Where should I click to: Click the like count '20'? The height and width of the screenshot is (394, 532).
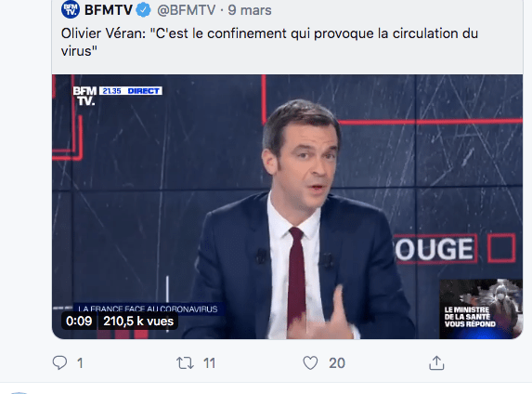337,363
